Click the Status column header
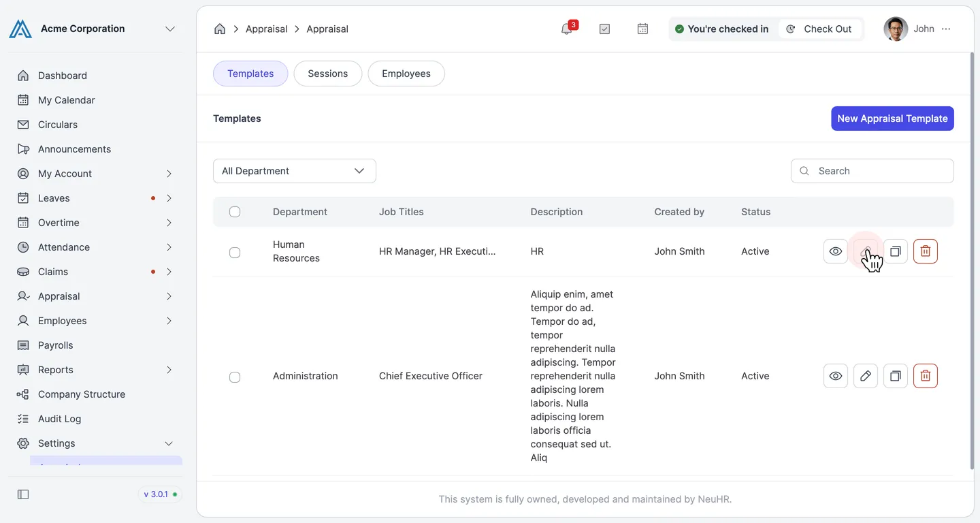980x523 pixels. pyautogui.click(x=755, y=212)
